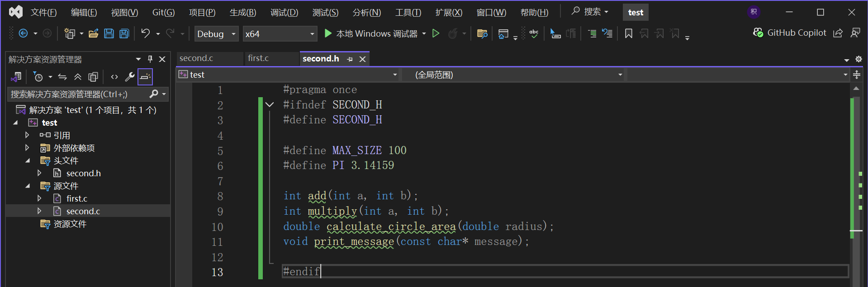This screenshot has height=287, width=868.
Task: Open Properties with the wrench icon
Action: point(130,77)
